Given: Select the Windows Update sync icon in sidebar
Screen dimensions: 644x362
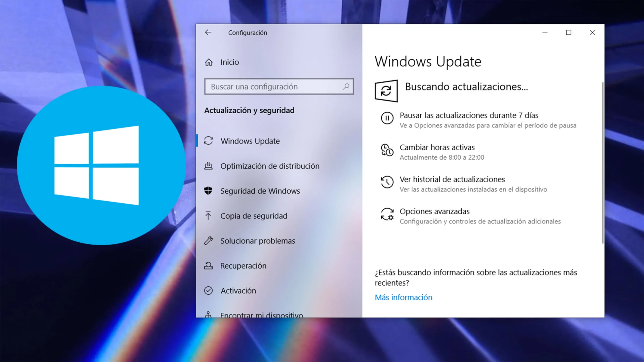Looking at the screenshot, I should 208,141.
